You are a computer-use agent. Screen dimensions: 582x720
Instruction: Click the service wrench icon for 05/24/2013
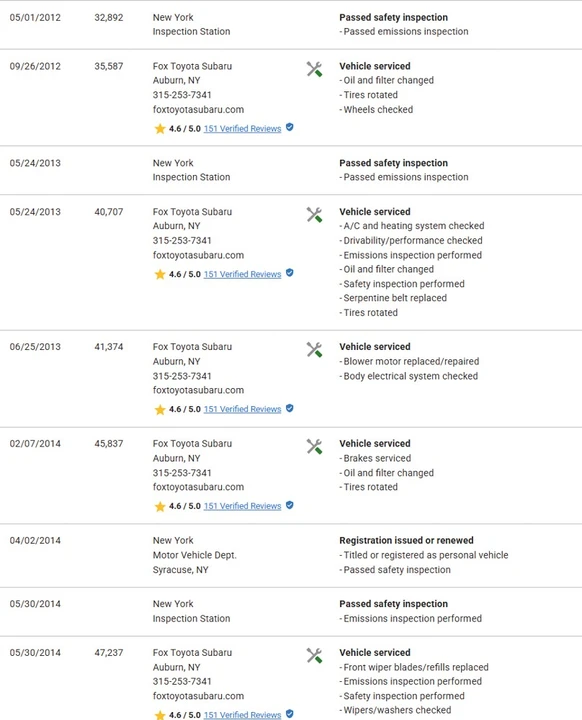[x=314, y=215]
